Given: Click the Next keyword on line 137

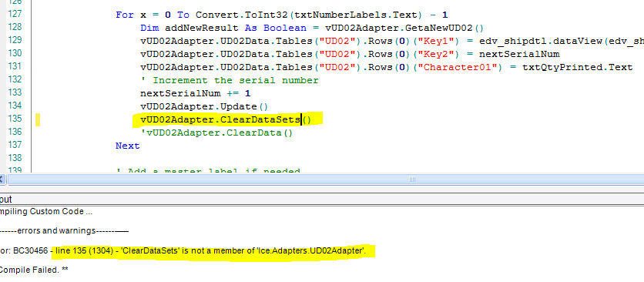Looking at the screenshot, I should 128,146.
